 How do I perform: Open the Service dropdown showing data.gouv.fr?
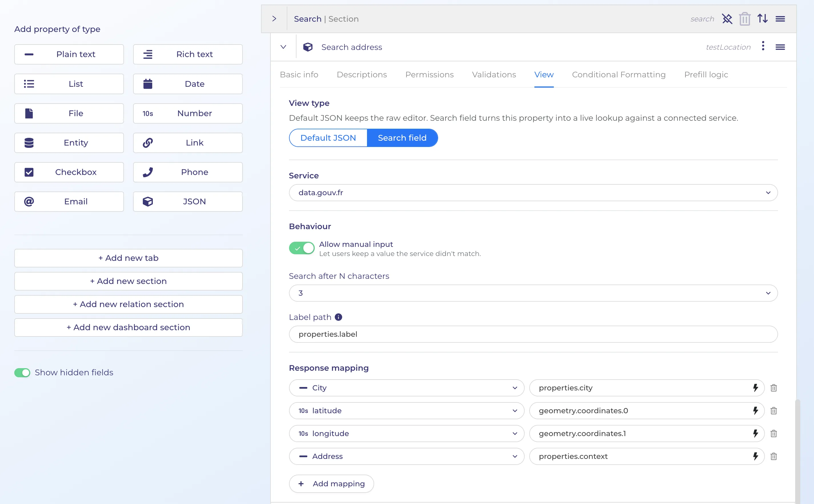(533, 193)
